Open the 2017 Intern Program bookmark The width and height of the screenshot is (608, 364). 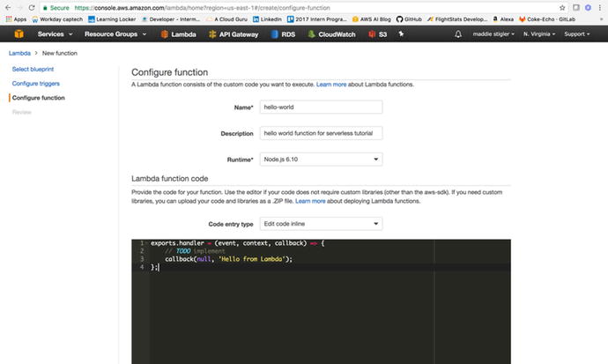click(317, 19)
